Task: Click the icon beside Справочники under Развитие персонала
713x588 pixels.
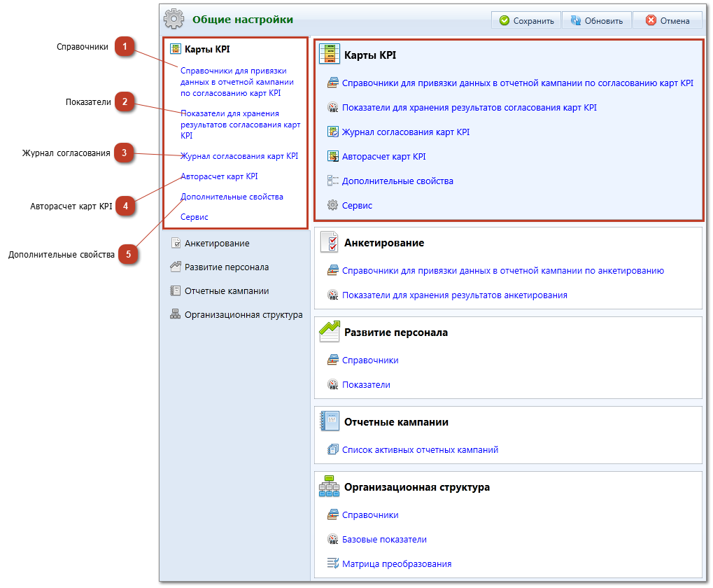Action: coord(333,360)
